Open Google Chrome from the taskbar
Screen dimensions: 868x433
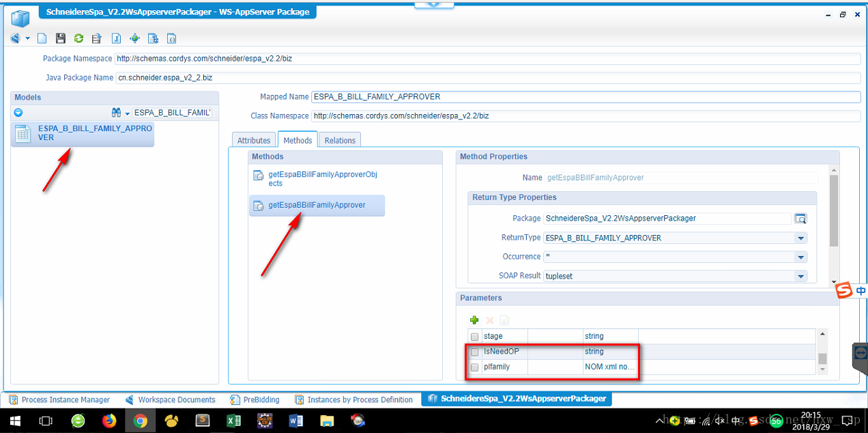[141, 421]
